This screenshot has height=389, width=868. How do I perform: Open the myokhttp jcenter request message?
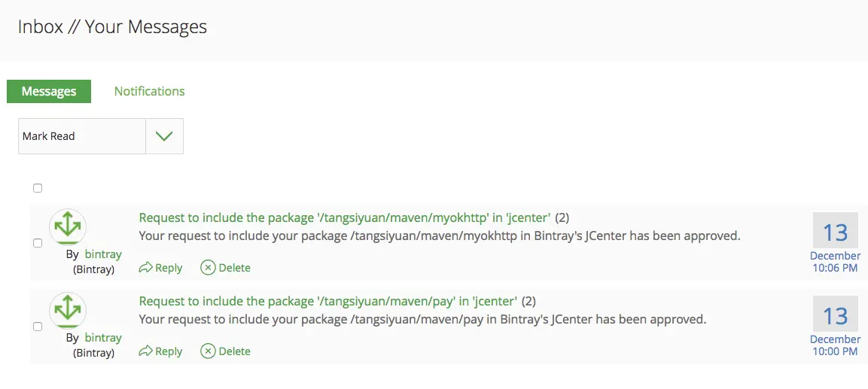[x=345, y=218]
